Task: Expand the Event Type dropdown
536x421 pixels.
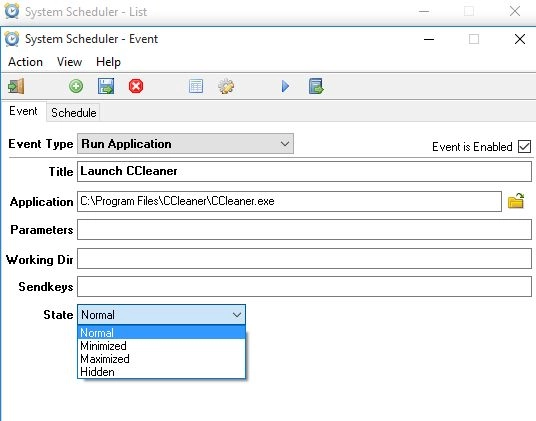Action: click(x=185, y=144)
